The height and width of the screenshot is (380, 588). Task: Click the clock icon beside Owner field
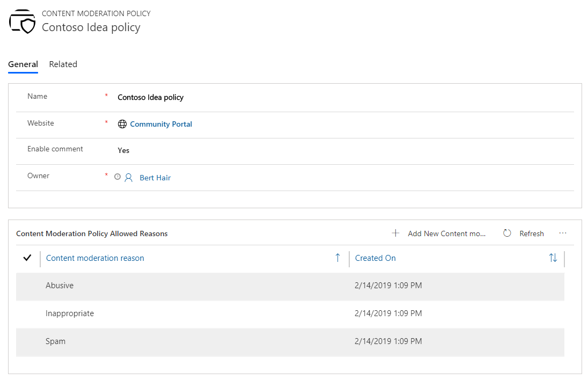point(117,177)
